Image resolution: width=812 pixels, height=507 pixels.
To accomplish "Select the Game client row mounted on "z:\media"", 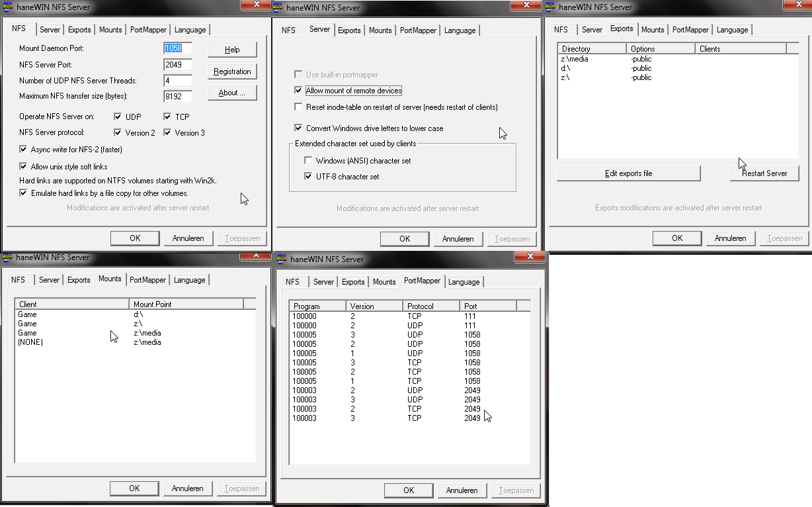I will click(x=135, y=333).
